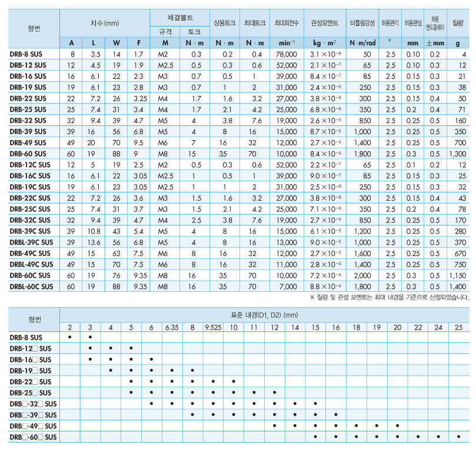Screen dimensions: 476x452
Task: Select the DRBL-49C SUS row label
Action: (31, 264)
